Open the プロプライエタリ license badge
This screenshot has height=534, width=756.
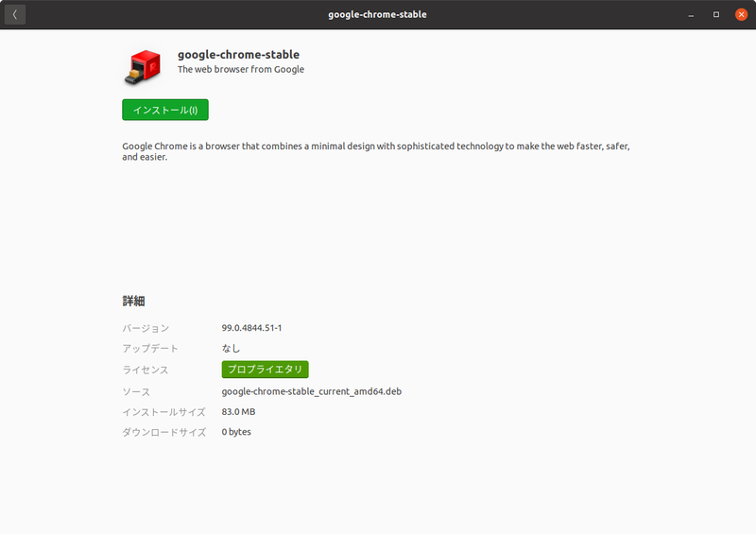tap(266, 370)
